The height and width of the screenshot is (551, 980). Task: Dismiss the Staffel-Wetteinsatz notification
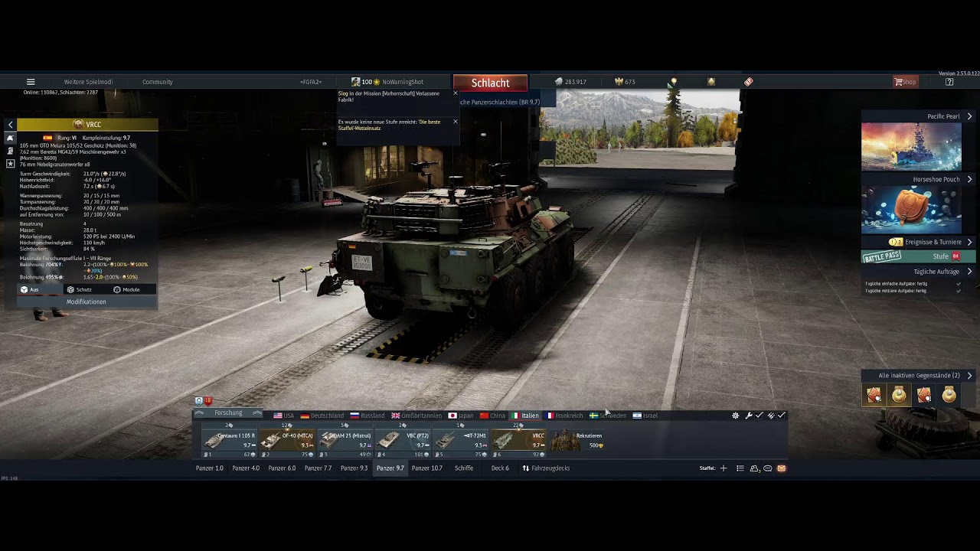(x=455, y=122)
